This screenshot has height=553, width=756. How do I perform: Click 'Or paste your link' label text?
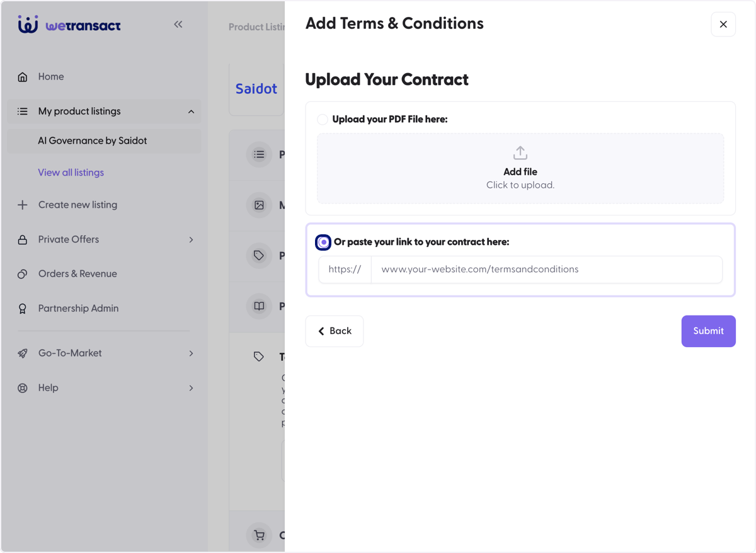pos(421,242)
